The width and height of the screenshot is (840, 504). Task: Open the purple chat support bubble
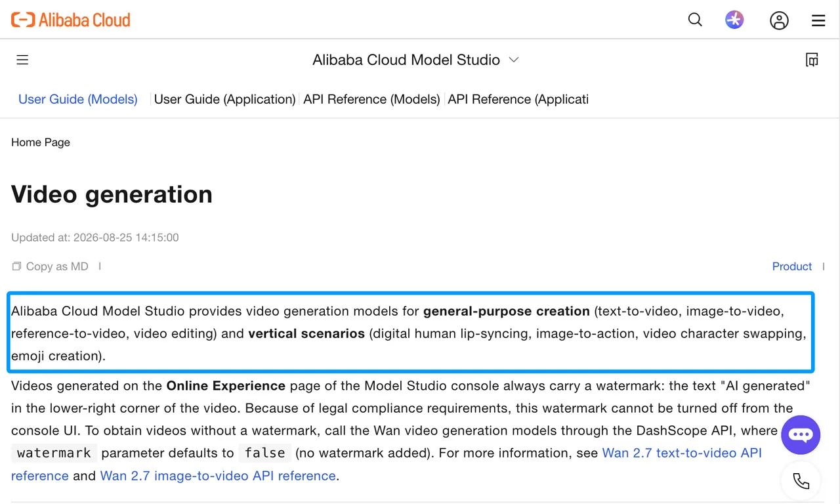coord(801,435)
